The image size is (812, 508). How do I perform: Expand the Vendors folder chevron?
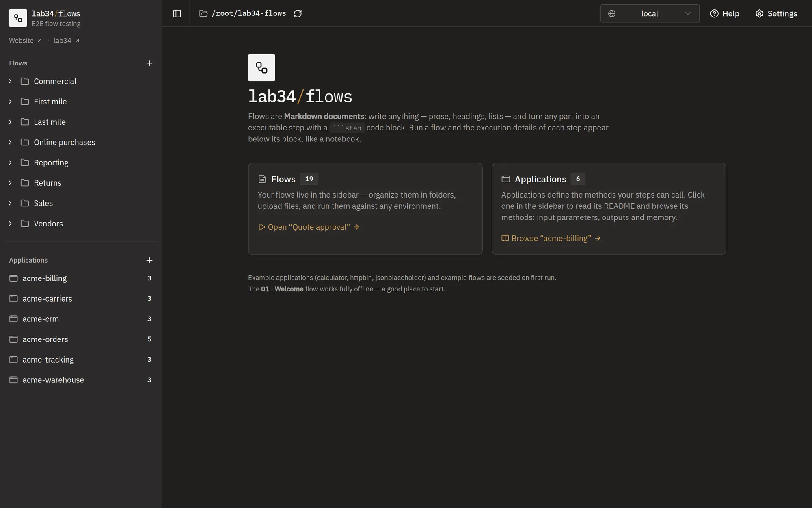(10, 224)
